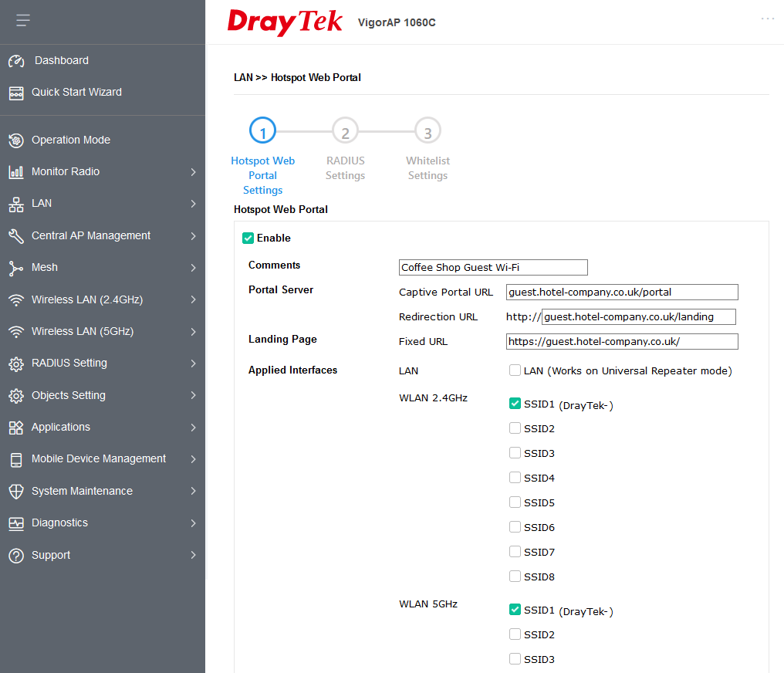Check WLAN 2.4GHz SSID3 checkbox
The height and width of the screenshot is (673, 784).
pos(515,452)
